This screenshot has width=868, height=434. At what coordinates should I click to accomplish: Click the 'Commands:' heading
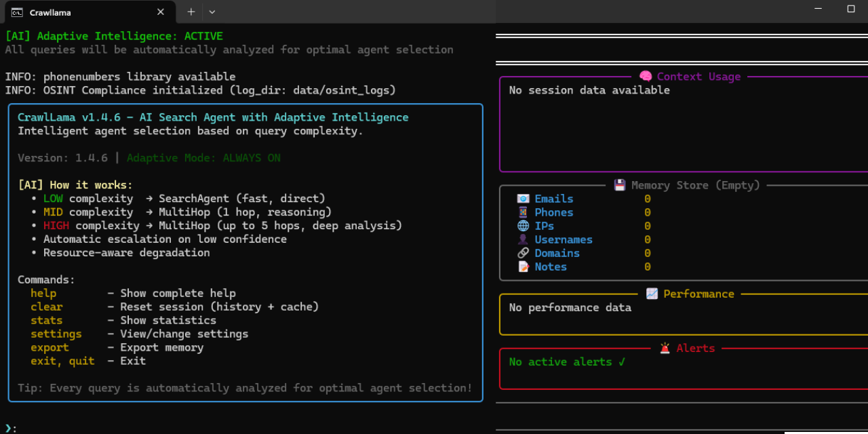pyautogui.click(x=46, y=280)
